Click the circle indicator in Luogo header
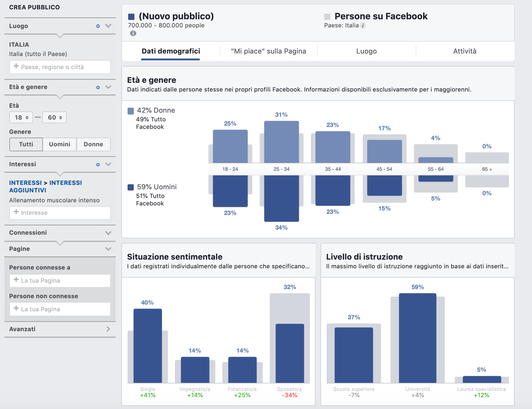532x409 pixels. coord(98,26)
